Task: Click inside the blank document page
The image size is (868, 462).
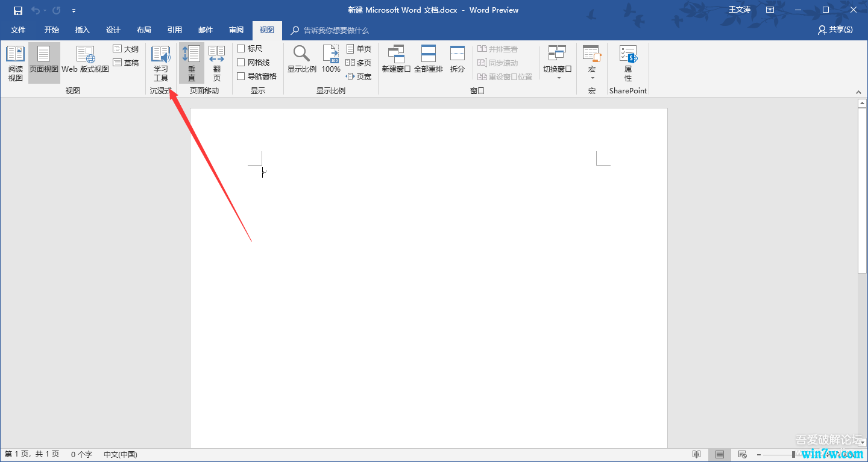Action: click(429, 278)
